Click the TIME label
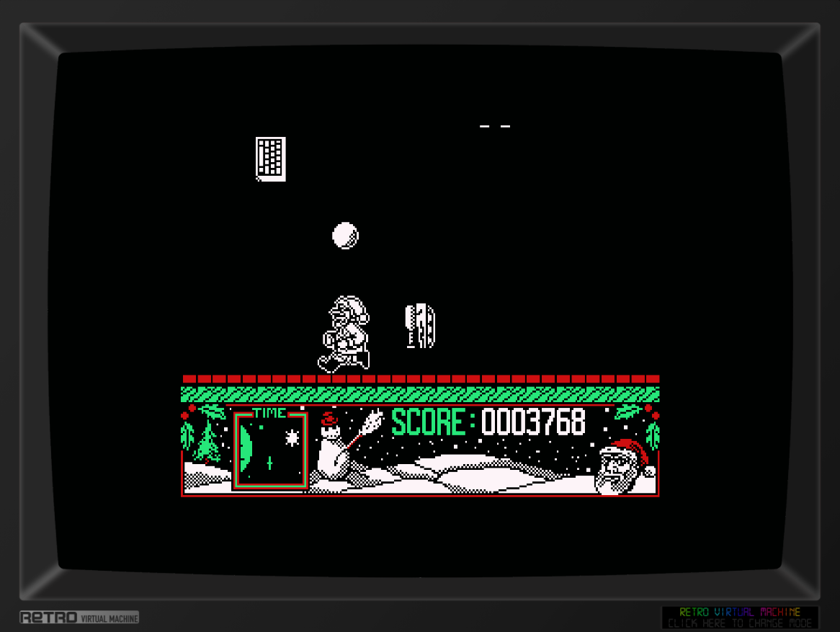 point(270,413)
